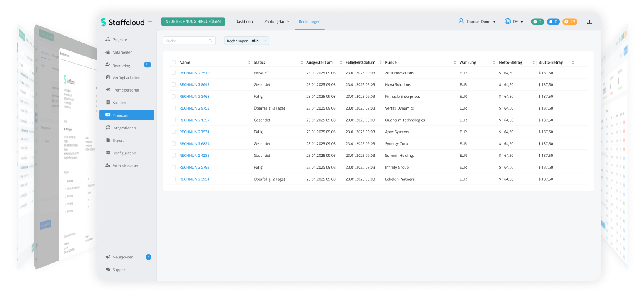Select the checkbox for RECHNUNG 3579

pos(174,73)
